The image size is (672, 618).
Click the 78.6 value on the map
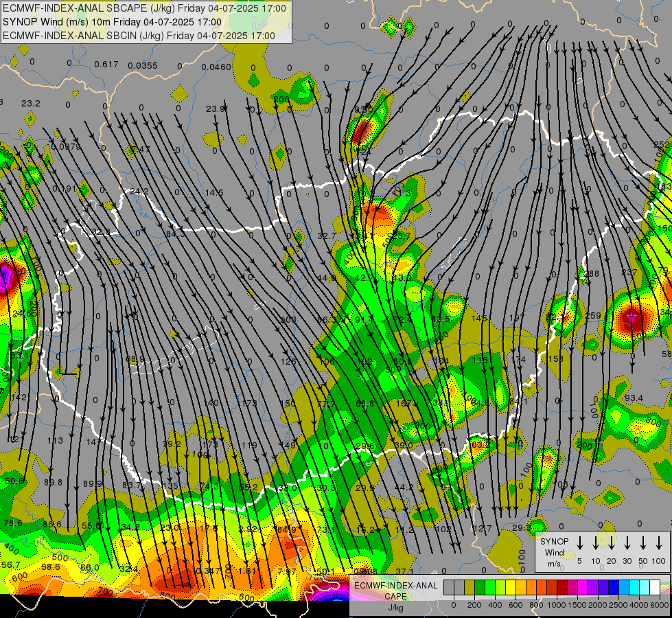click(13, 523)
